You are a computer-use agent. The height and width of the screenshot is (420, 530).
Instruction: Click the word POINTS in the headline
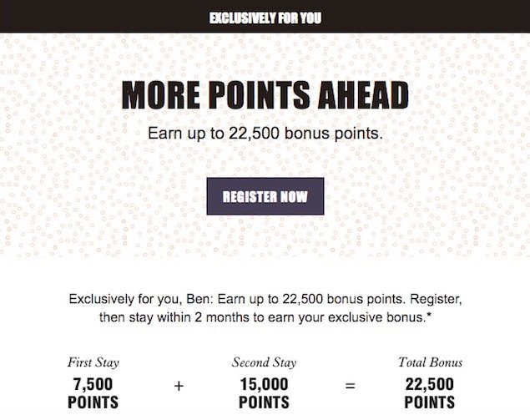[x=260, y=95]
